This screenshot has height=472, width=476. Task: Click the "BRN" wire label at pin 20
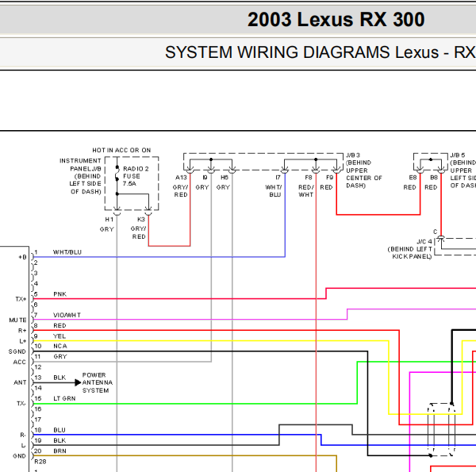pos(59,451)
